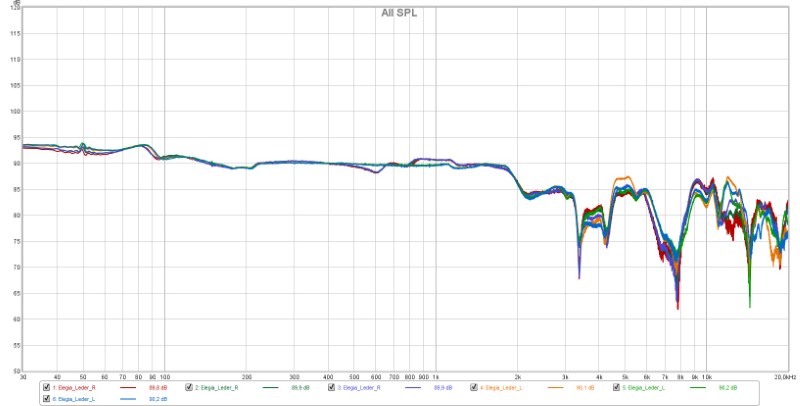The image size is (800, 406).
Task: Hide trace 3 Elegia_Leder_R via checkbox
Action: (331, 387)
